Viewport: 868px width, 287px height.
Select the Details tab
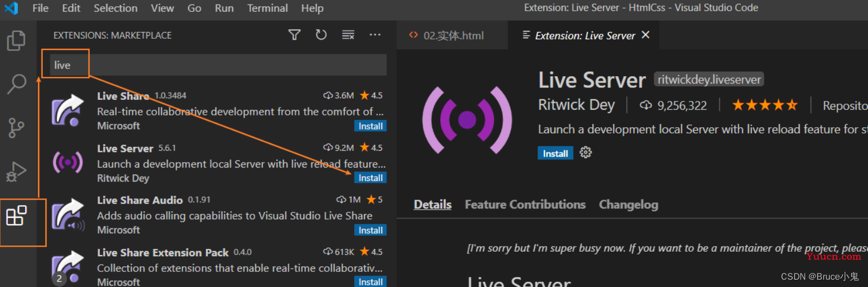pyautogui.click(x=432, y=205)
